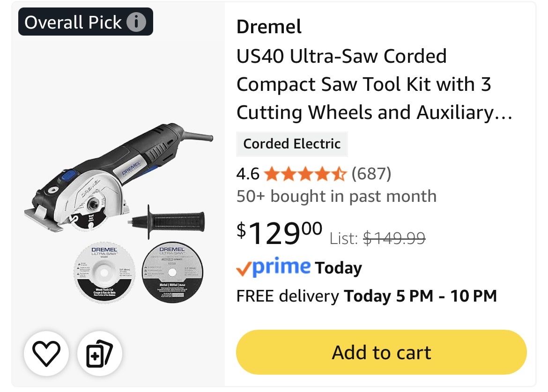Click the $149.99 list price
The width and height of the screenshot is (548, 392).
click(394, 239)
